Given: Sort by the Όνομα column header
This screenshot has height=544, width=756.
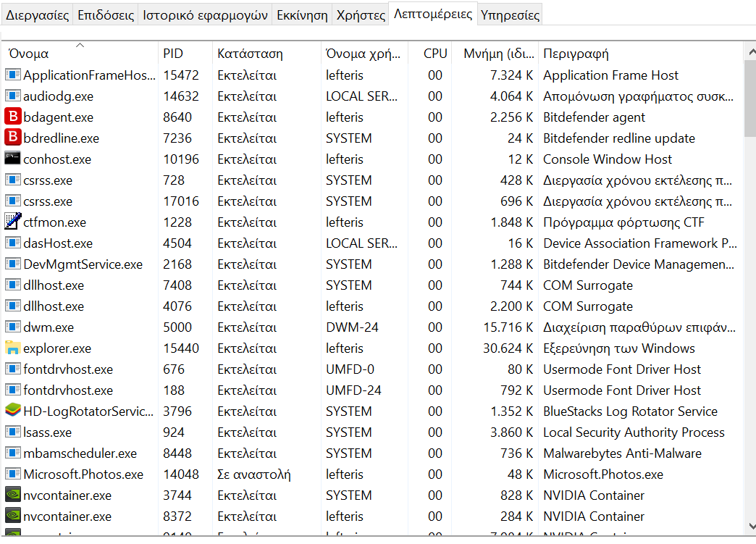Looking at the screenshot, I should (80, 53).
